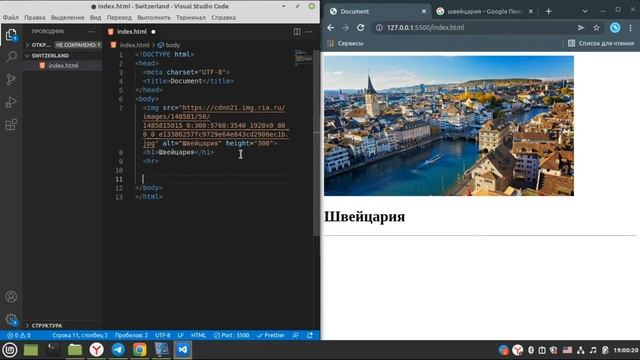Click the code minimap in editor
The image size is (640, 360).
[303, 57]
